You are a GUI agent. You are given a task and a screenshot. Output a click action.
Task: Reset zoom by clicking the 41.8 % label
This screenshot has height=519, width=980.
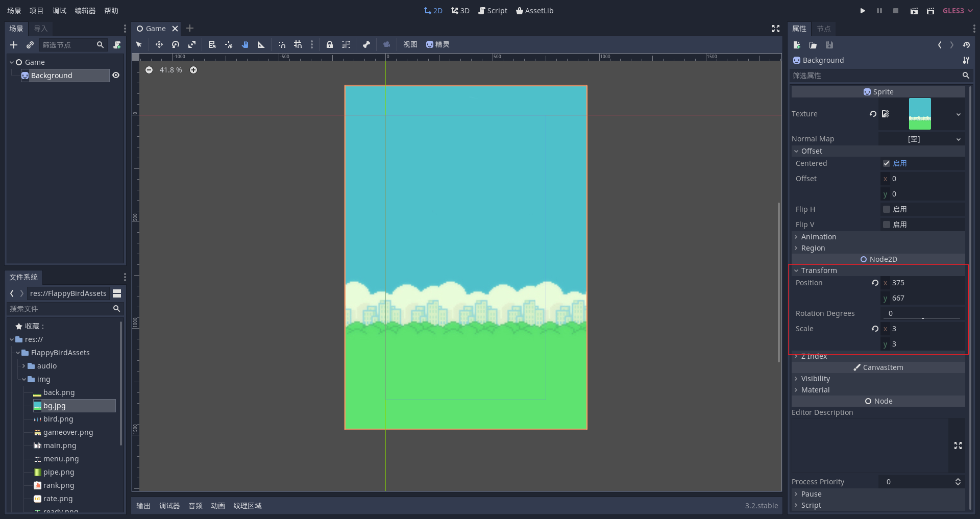coord(171,70)
